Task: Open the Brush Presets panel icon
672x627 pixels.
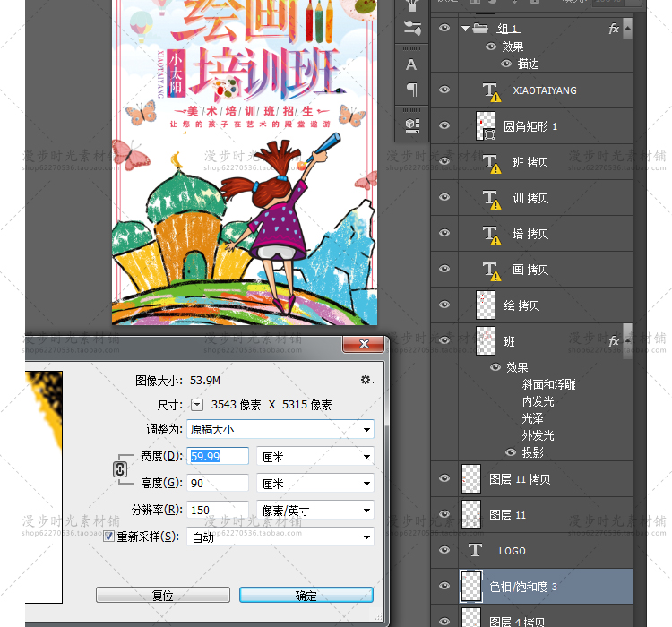Action: pos(412,28)
